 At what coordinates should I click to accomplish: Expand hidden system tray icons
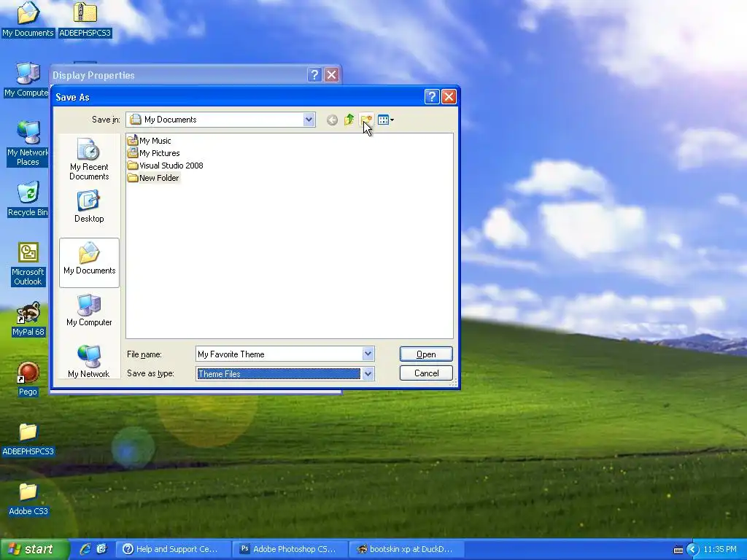pyautogui.click(x=693, y=550)
